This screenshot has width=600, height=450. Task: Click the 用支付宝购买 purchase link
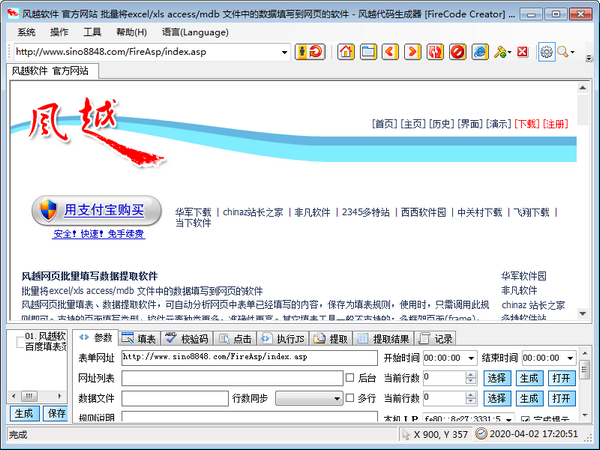click(x=104, y=210)
